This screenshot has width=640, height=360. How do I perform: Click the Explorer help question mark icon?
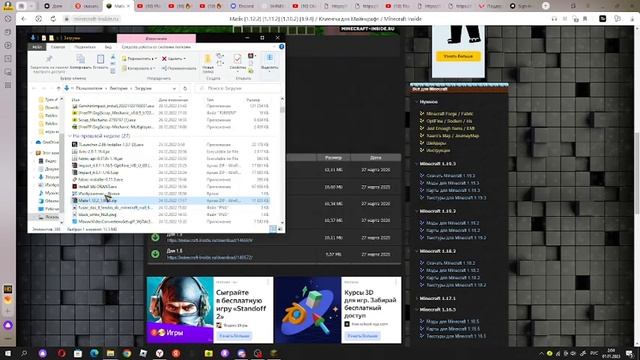click(x=281, y=47)
